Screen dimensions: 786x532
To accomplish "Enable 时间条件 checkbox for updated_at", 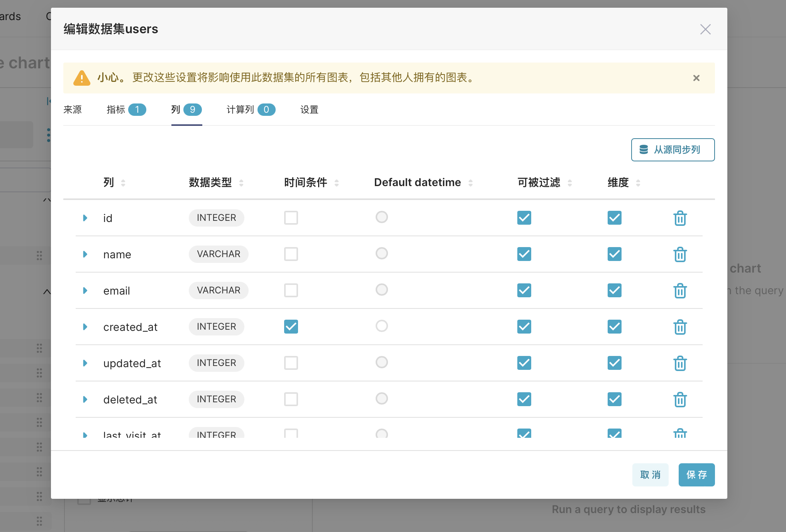I will coord(291,363).
